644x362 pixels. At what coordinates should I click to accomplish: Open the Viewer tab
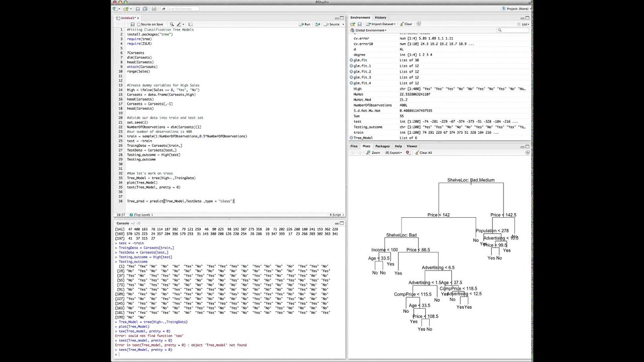click(412, 146)
